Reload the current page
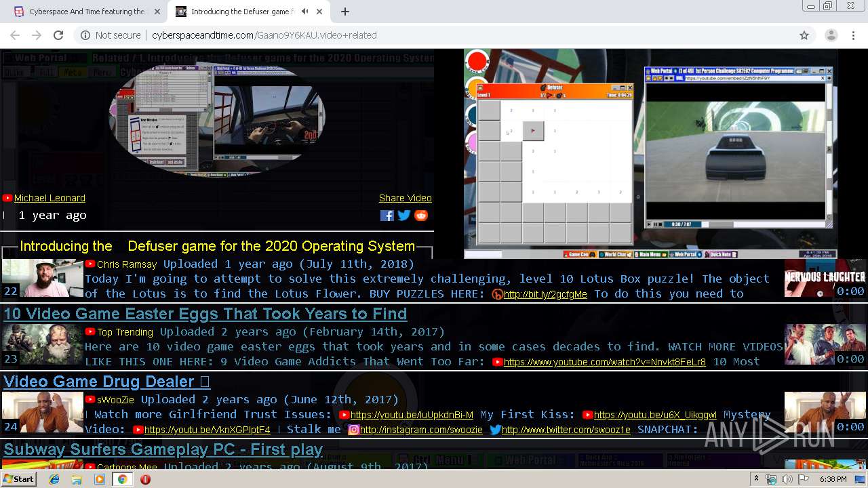 [58, 35]
